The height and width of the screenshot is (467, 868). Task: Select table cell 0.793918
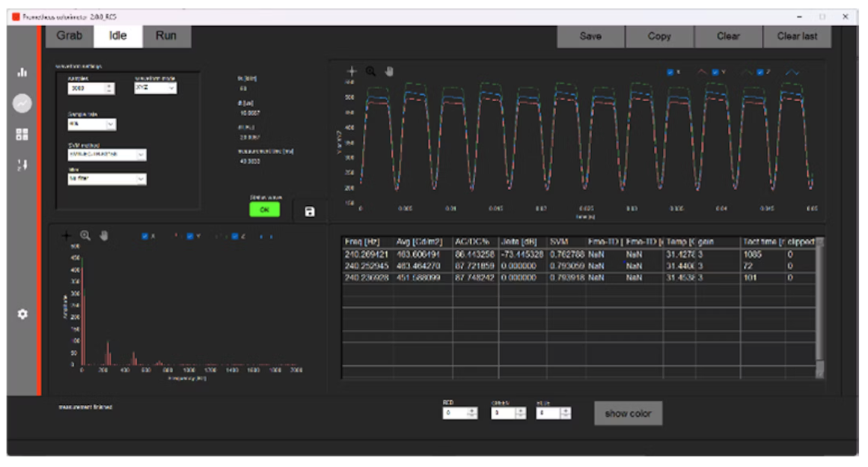[x=567, y=278]
